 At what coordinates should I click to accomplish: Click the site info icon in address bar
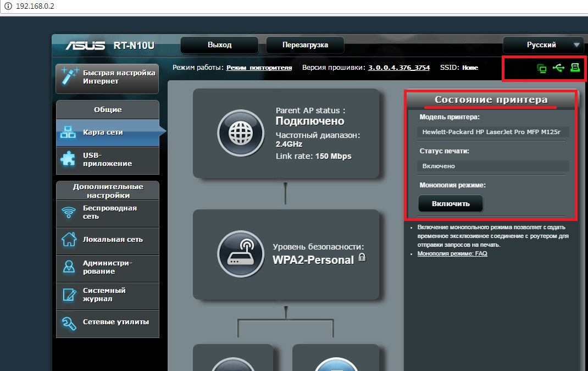point(8,6)
